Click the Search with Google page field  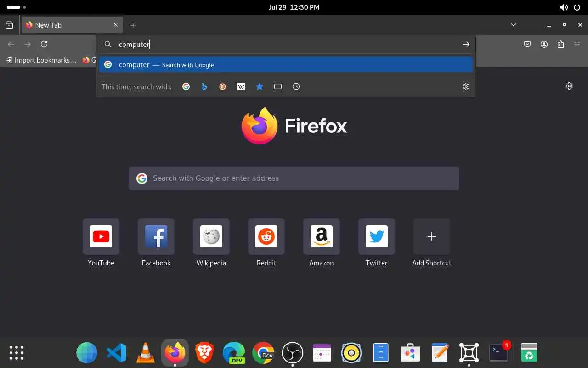[294, 178]
